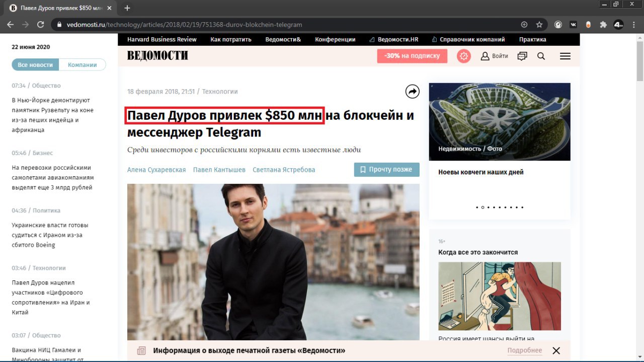644x362 pixels.
Task: Open news about 3 млрд рублей for airlines
Action: tap(53, 178)
